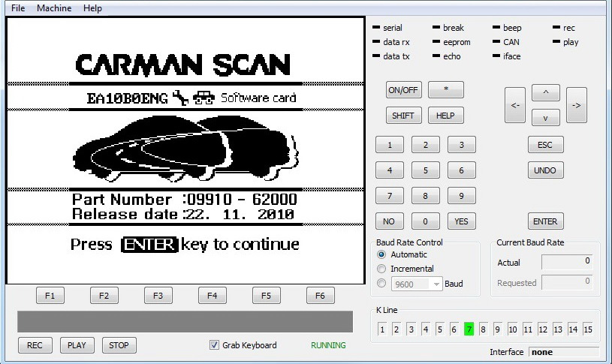Click the right arrow key
Viewport: 612px width, 364px height.
(x=577, y=105)
